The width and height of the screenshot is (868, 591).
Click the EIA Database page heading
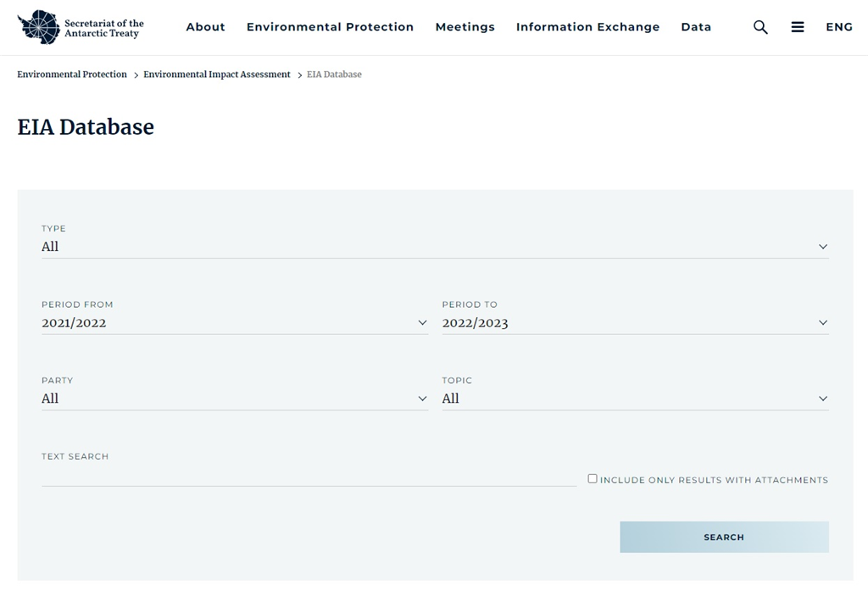point(86,127)
